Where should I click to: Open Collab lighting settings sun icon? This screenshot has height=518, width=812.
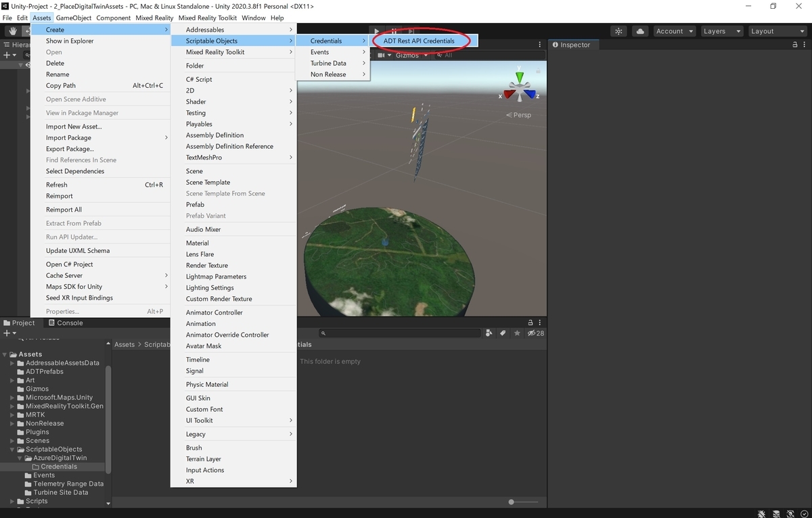point(618,31)
